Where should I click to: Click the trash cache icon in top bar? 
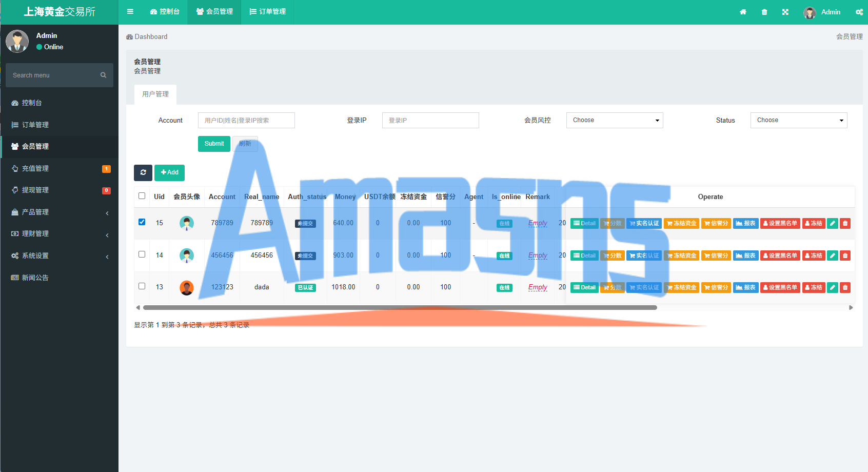point(764,12)
